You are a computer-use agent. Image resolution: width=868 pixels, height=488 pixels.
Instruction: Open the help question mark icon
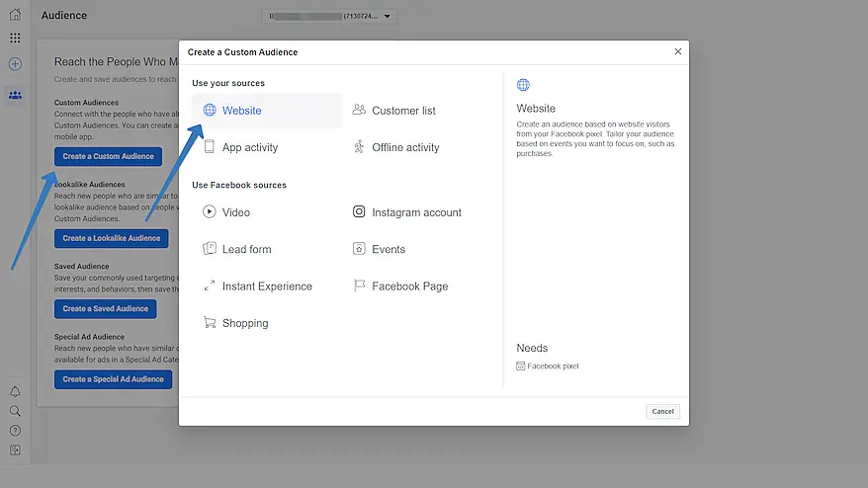click(15, 431)
